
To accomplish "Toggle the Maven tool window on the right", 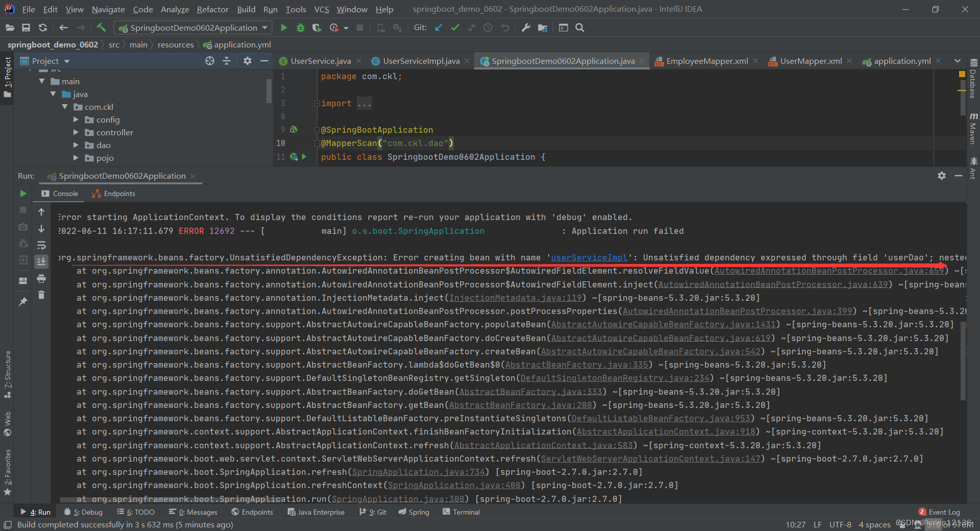I will (973, 129).
